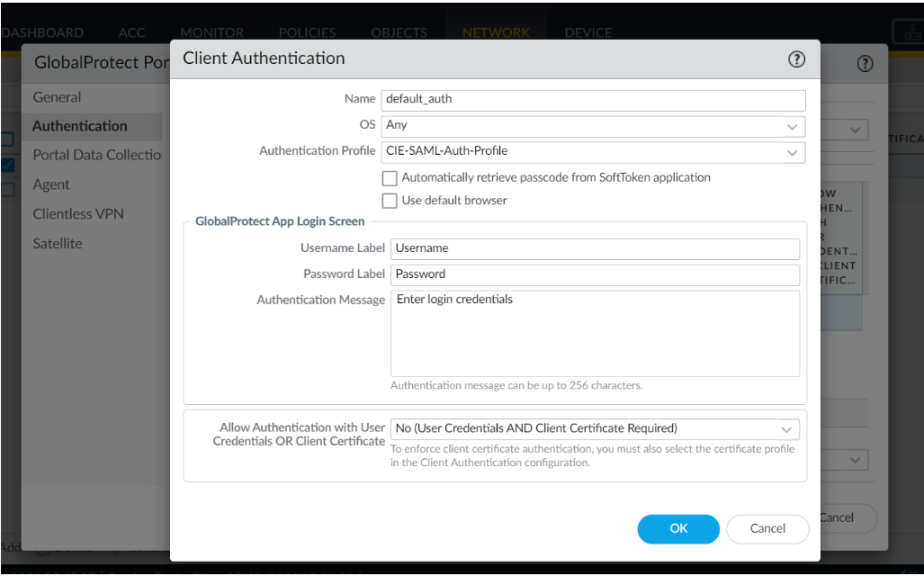
Task: Expand the dropdown at lower right of portal window
Action: click(x=855, y=460)
